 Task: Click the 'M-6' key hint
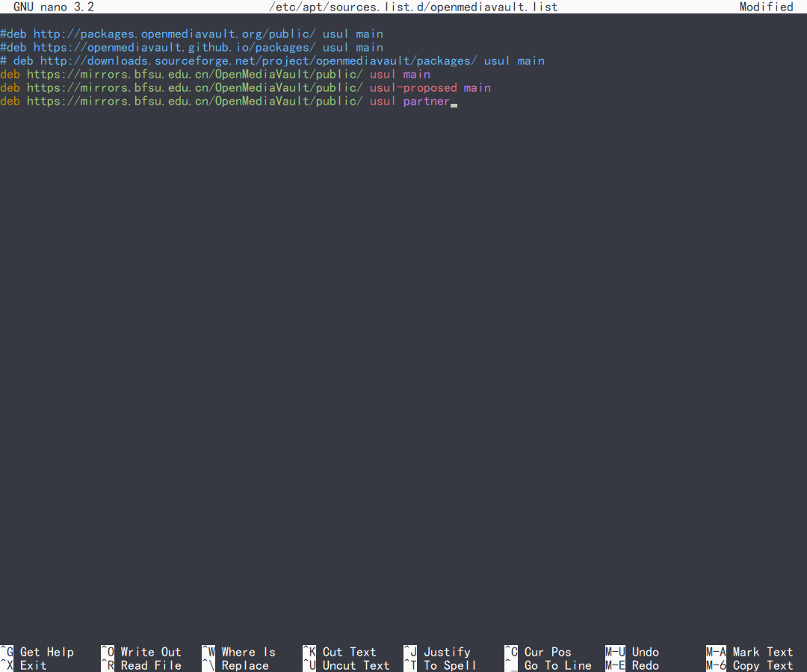point(716,665)
